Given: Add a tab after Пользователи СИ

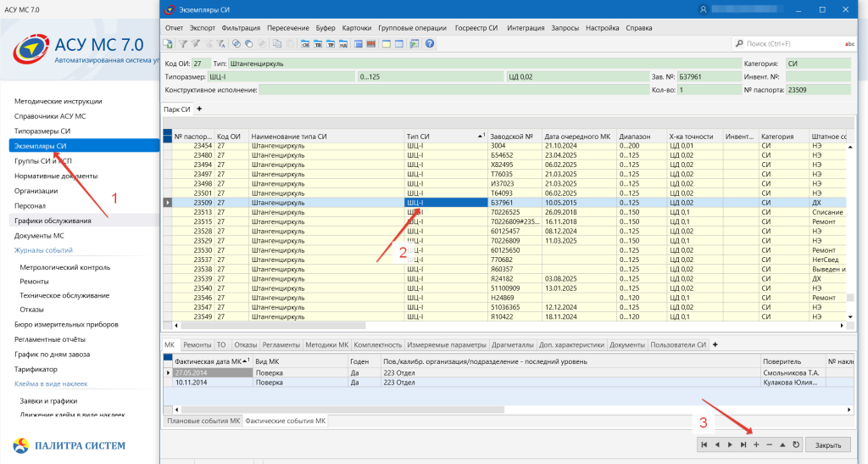Looking at the screenshot, I should pyautogui.click(x=715, y=344).
